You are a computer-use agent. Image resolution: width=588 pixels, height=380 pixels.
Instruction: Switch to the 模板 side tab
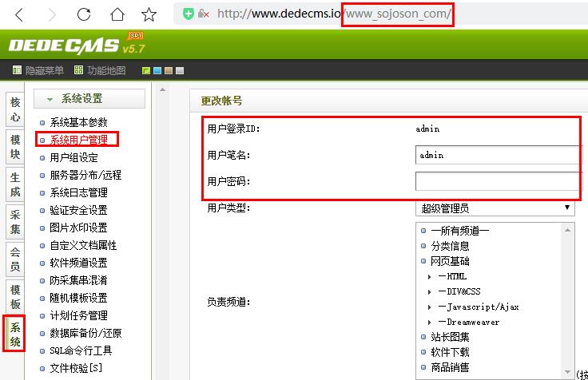pyautogui.click(x=15, y=296)
